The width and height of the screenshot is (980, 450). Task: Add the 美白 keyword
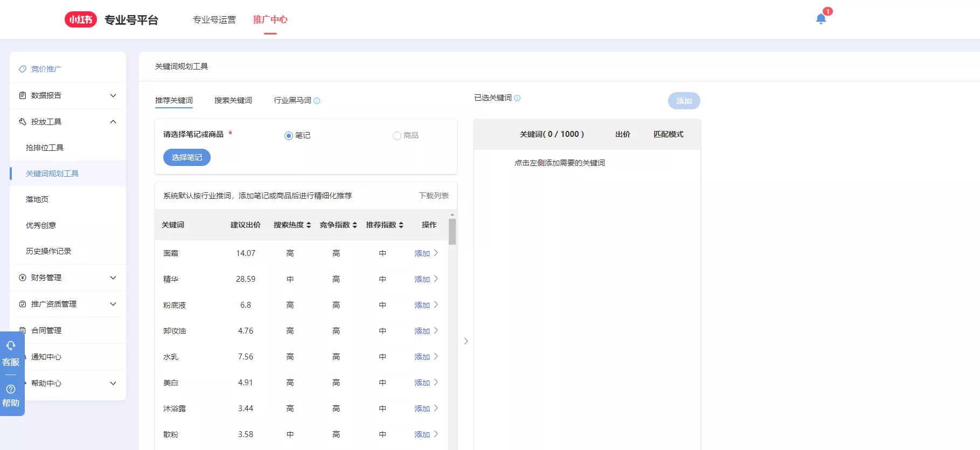(426, 383)
